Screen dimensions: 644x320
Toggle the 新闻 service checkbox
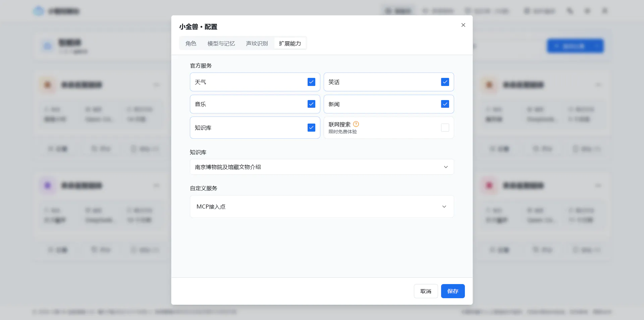[445, 104]
